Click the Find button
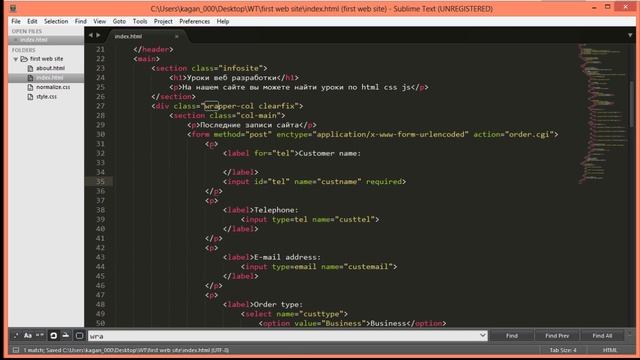The image size is (640, 360). tap(512, 336)
